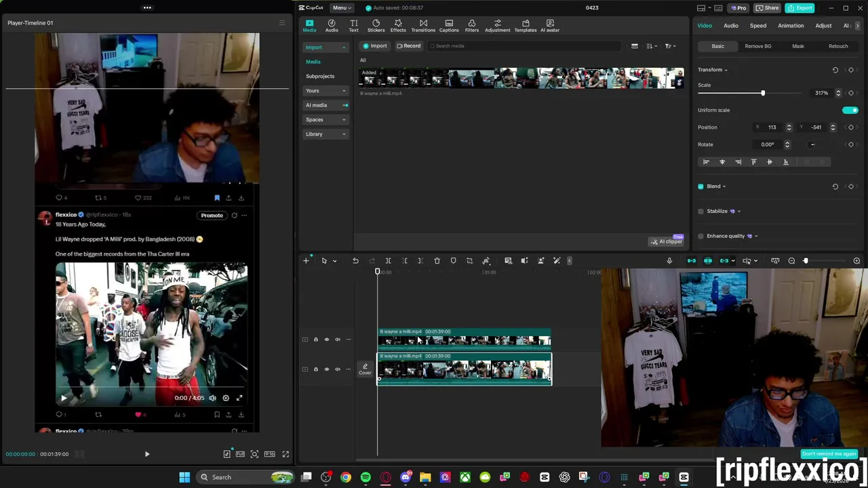This screenshot has width=868, height=488.
Task: Click the reset icon for Transform
Action: point(835,70)
